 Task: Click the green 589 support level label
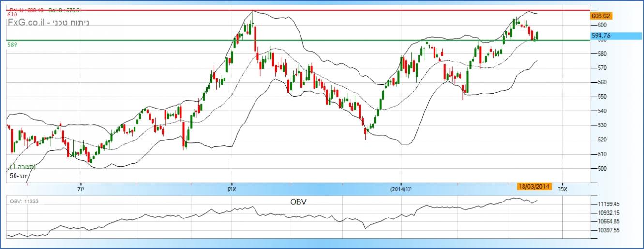[x=12, y=45]
